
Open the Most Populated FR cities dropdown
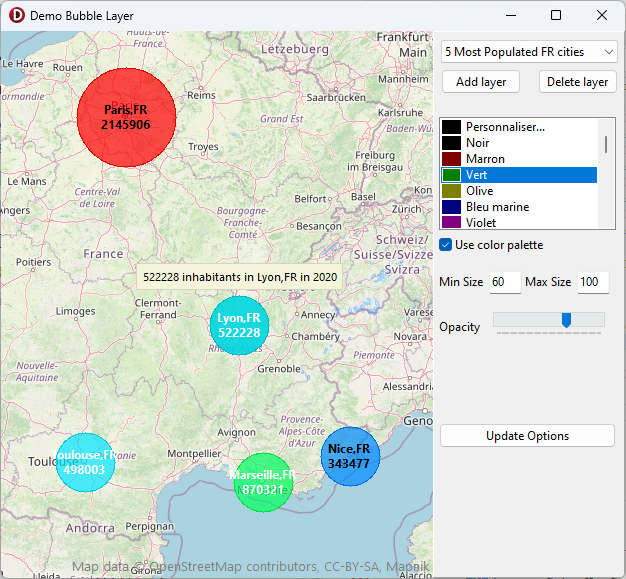pos(529,51)
